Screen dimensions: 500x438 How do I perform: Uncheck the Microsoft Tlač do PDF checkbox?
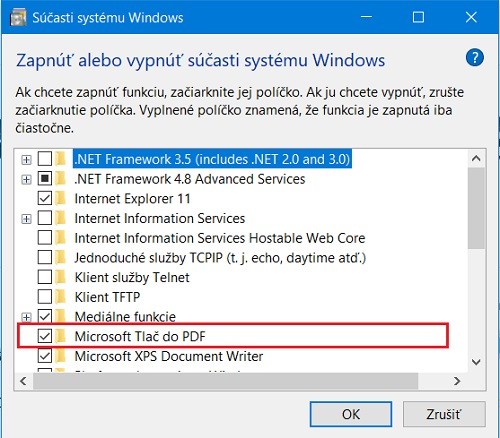pos(45,336)
